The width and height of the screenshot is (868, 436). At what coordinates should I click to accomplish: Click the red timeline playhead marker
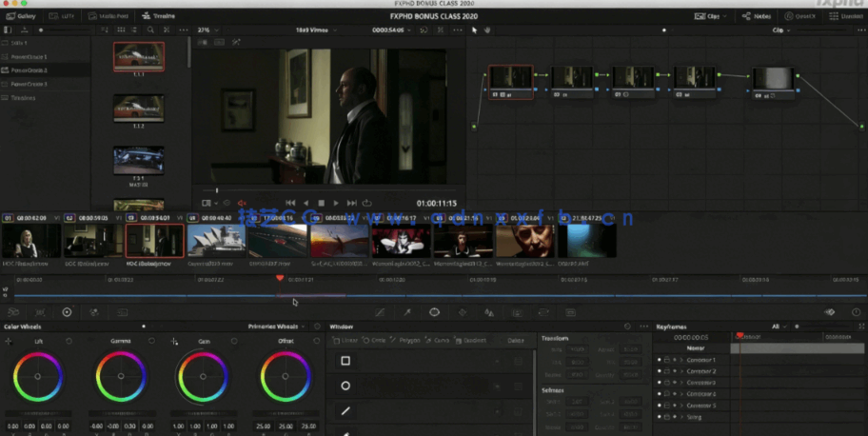280,278
